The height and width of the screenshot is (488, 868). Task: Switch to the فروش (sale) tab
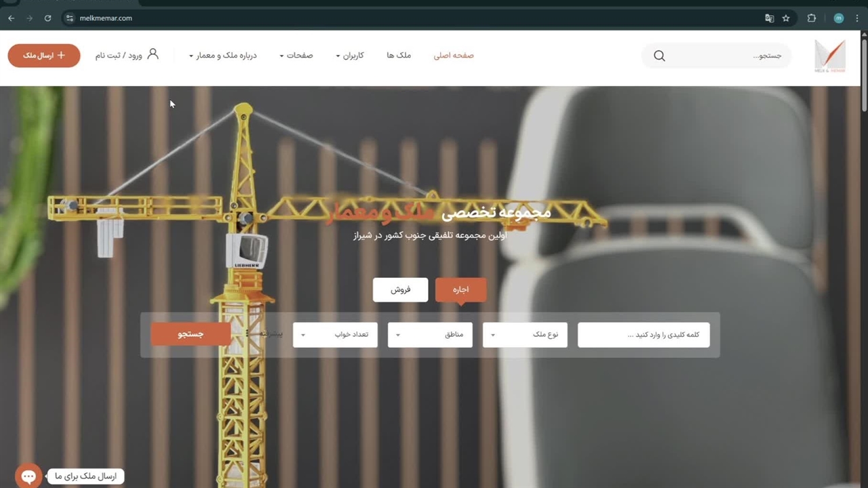(400, 289)
